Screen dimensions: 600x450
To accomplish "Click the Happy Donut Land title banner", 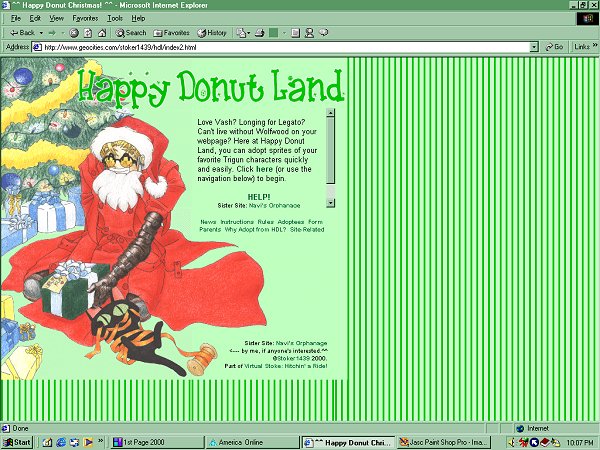I will [x=210, y=89].
